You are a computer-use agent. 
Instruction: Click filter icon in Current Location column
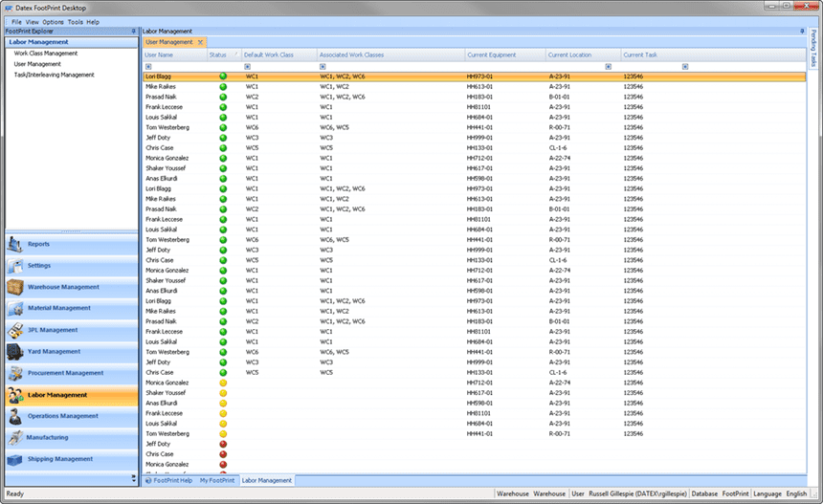coord(609,67)
